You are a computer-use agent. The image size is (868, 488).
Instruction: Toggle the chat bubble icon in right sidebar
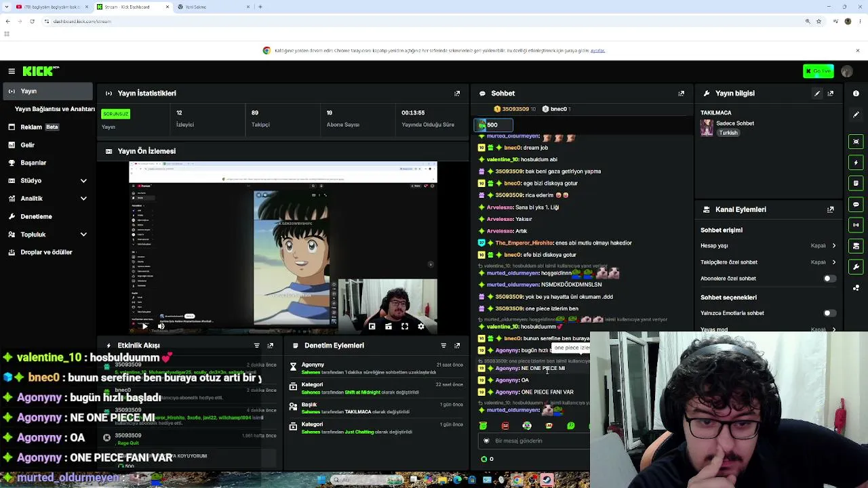pos(856,204)
